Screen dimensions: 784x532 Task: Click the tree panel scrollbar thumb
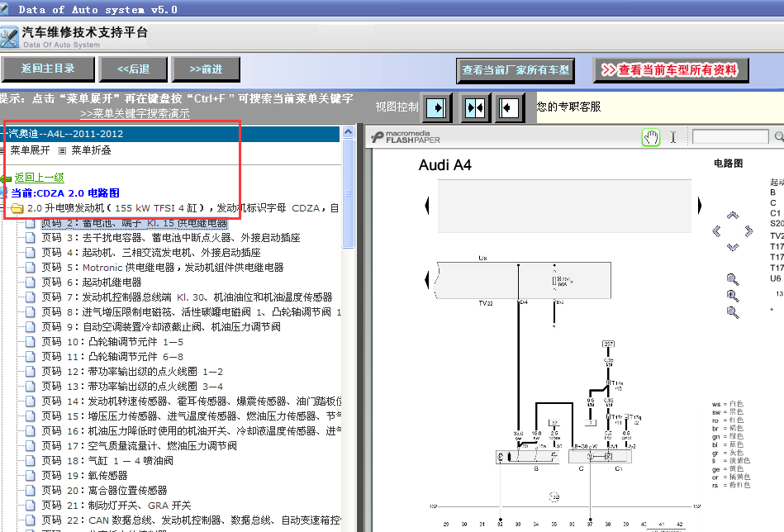pyautogui.click(x=348, y=194)
